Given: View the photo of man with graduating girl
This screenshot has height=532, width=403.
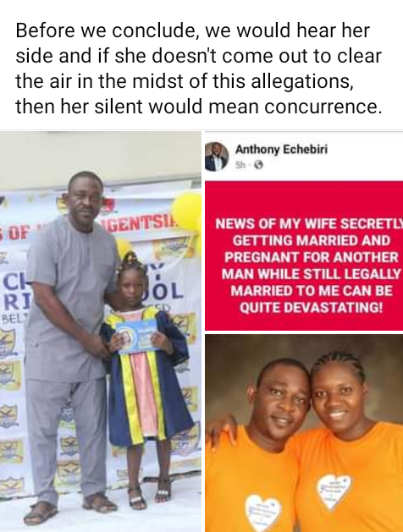Looking at the screenshot, I should pos(101,332).
